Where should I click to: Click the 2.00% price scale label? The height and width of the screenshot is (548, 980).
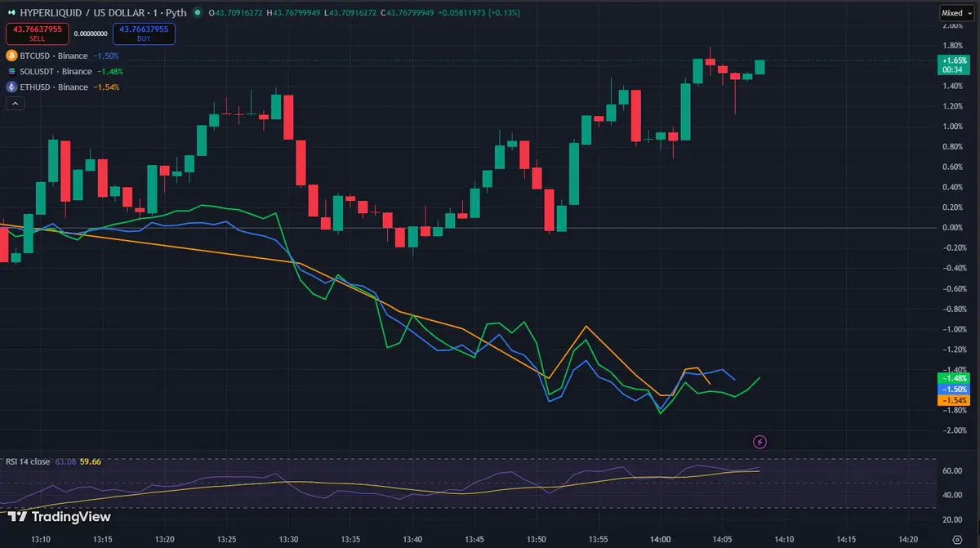click(x=953, y=25)
